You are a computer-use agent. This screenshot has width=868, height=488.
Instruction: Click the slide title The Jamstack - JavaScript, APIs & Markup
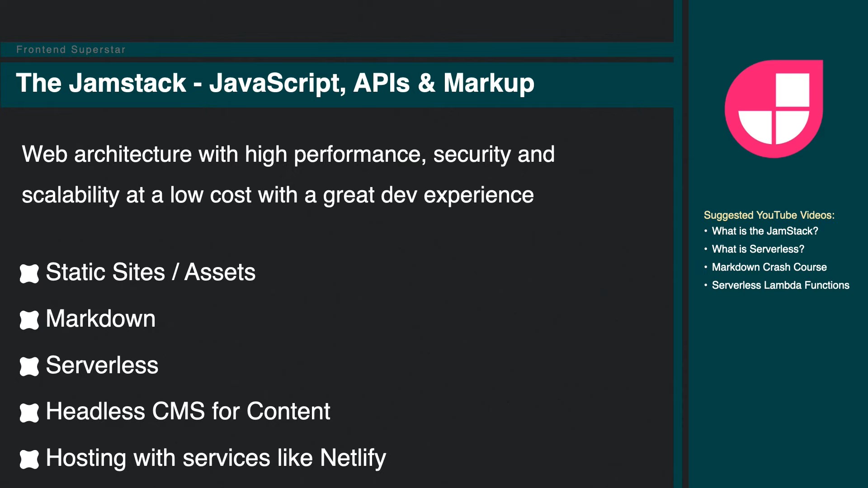275,84
